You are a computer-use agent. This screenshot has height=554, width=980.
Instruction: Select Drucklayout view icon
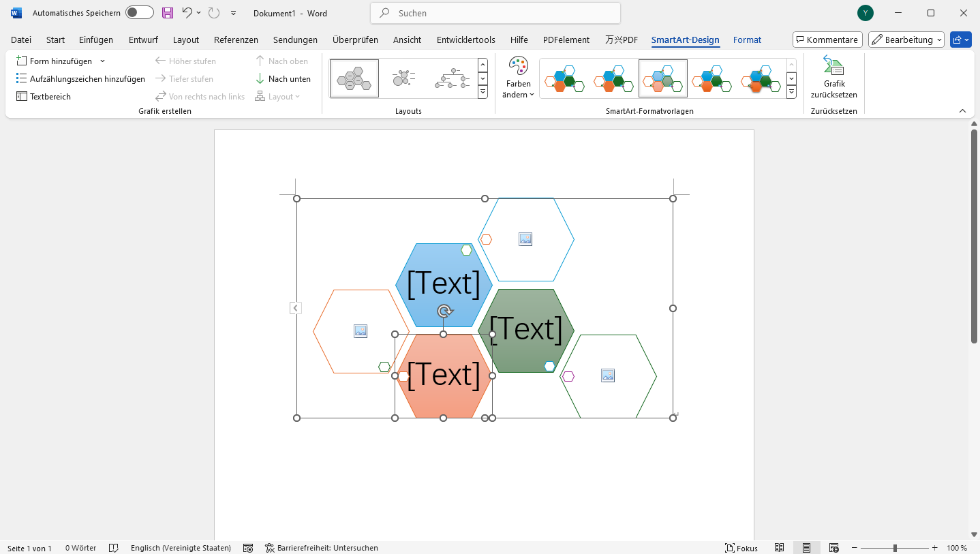806,548
